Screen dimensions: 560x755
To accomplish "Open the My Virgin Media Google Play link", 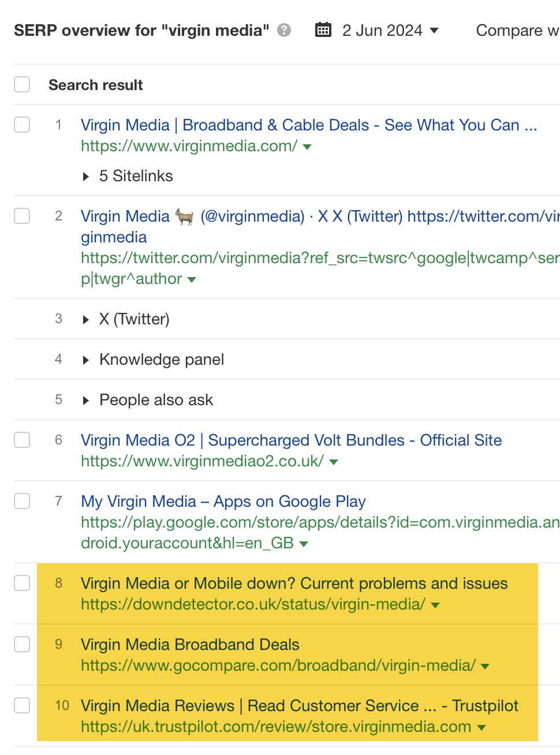I will (x=223, y=502).
